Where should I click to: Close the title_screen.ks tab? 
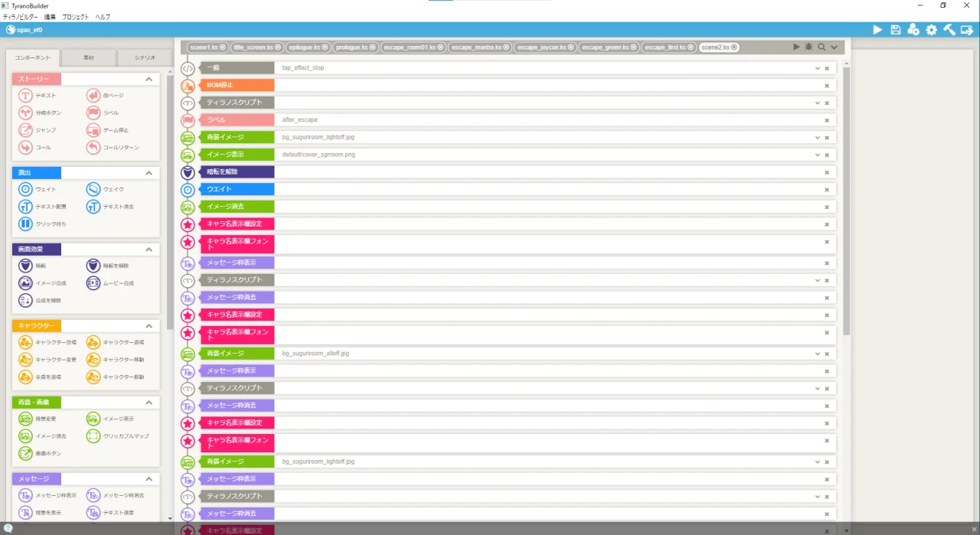[x=278, y=47]
